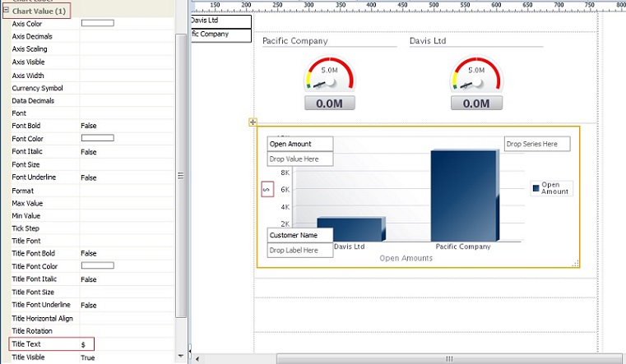Select the rotated $ axis title
Screen dimensions: 626x364
267,189
